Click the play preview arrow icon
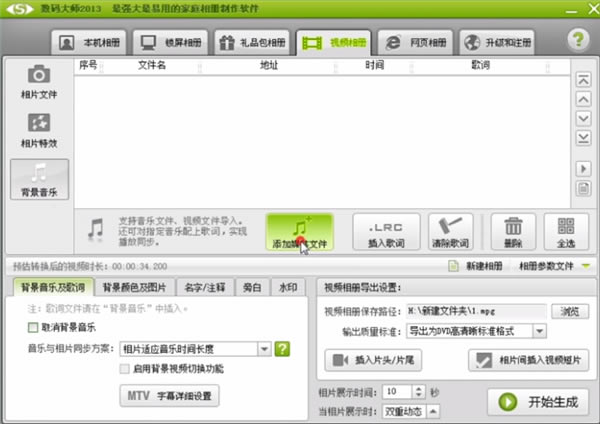600x424 pixels. 583,169
